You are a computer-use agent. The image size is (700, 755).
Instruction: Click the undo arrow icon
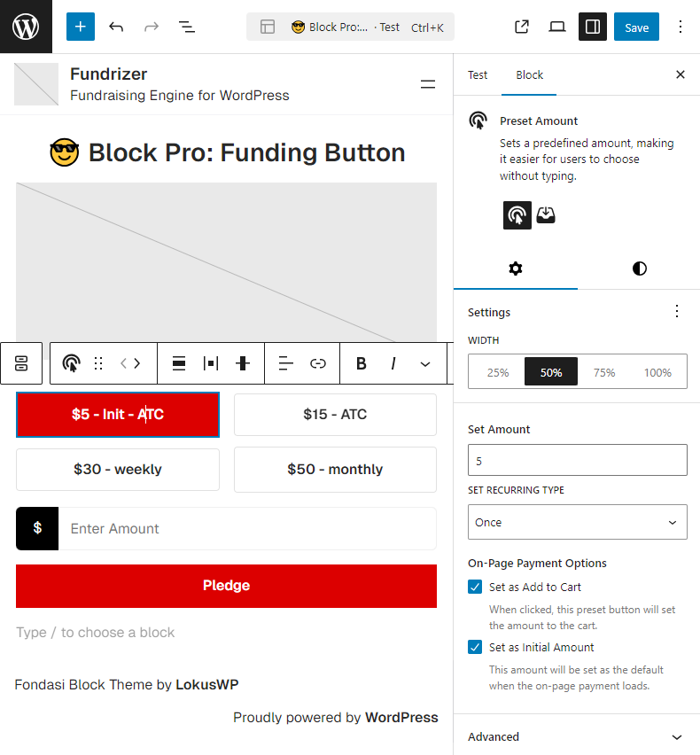tap(116, 27)
